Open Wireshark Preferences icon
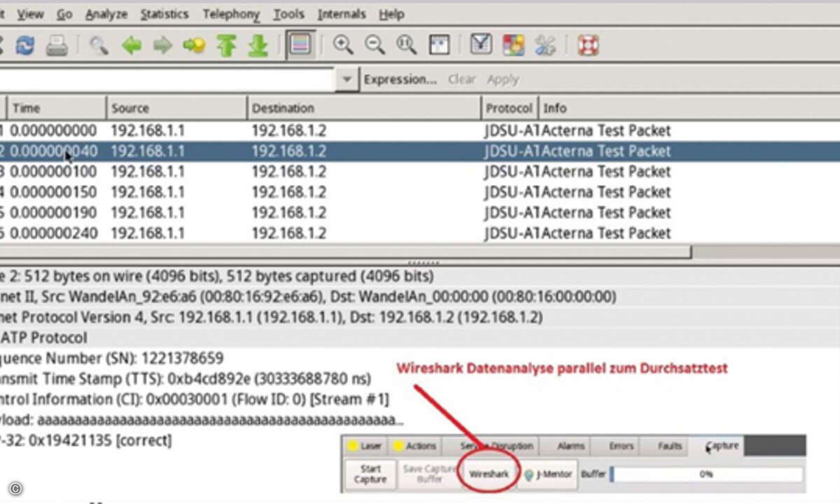840x504 pixels. [x=545, y=46]
